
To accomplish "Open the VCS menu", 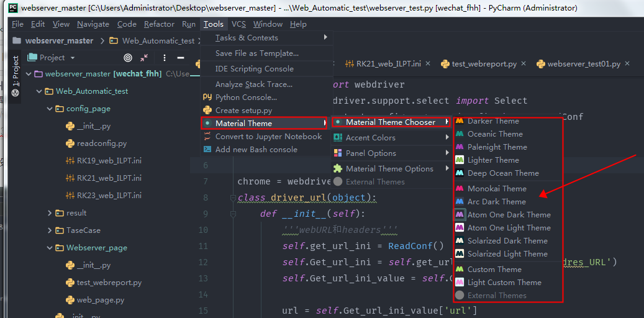I will (238, 24).
